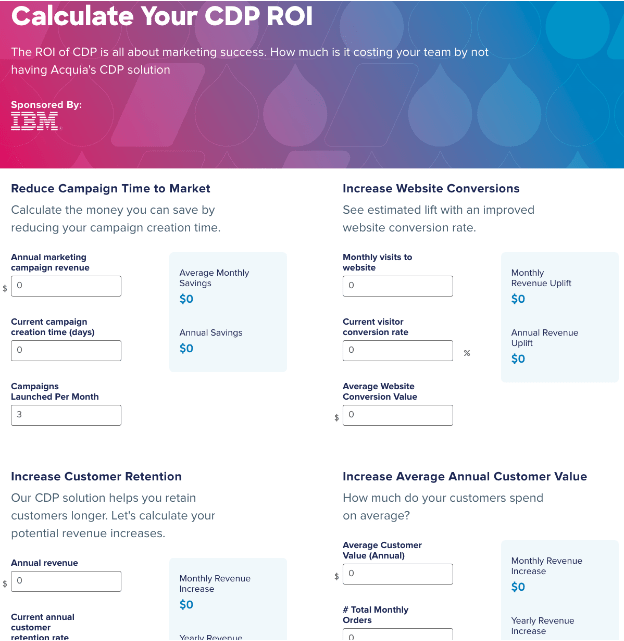This screenshot has width=624, height=641.
Task: Focus the Annual marketing campaign revenue field
Action: coord(66,286)
